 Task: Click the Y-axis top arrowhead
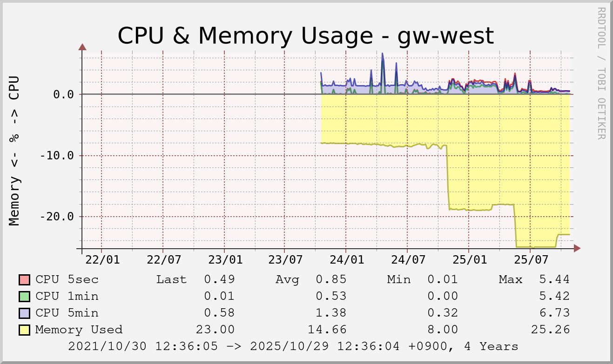click(82, 46)
